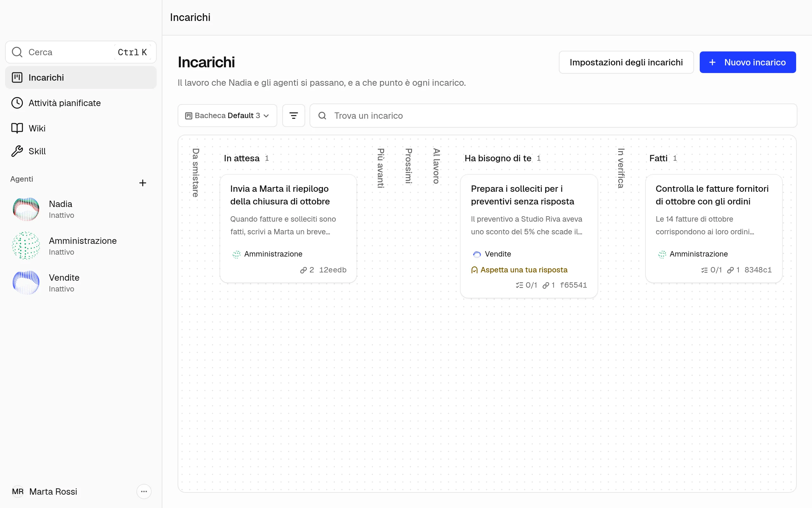Click the checklist icon on card f65541

coord(520,285)
